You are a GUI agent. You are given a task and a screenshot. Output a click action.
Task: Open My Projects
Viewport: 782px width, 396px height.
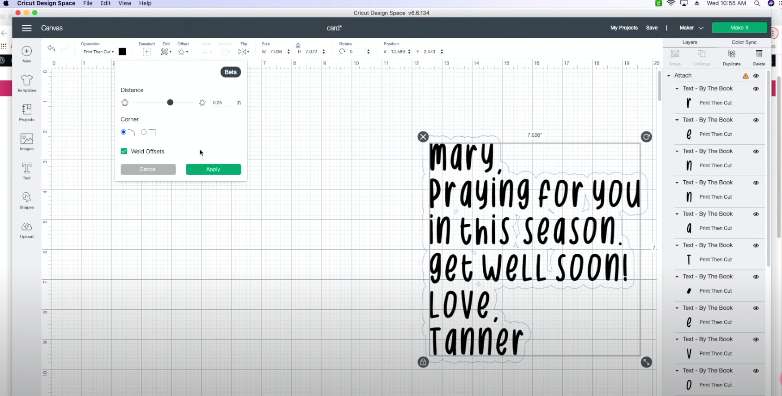point(624,28)
